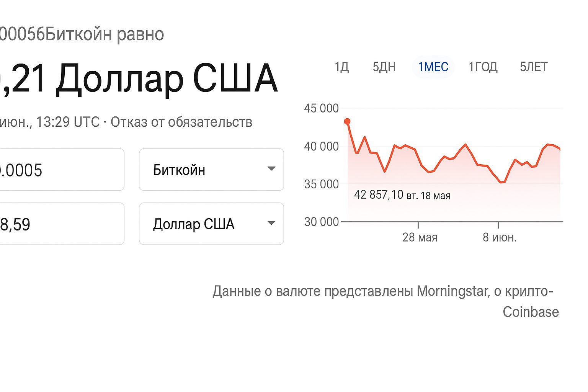Edit the dollar amount field ending 8,59
588x392 pixels.
pos(61,224)
